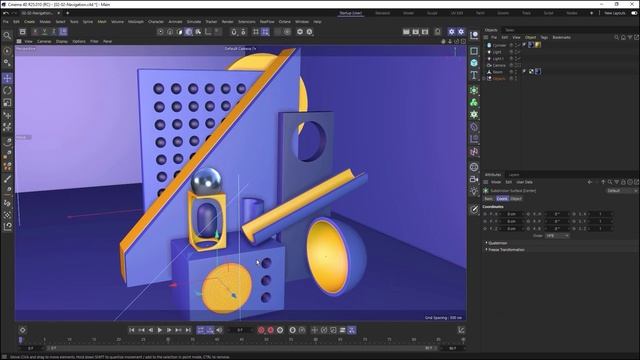Toggle timeline sound speaker icon
The width and height of the screenshot is (640, 360).
[220, 330]
